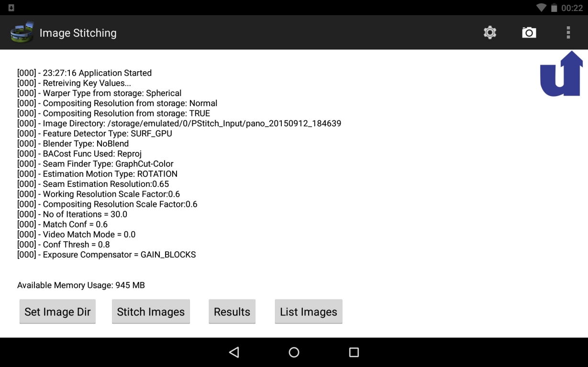Click the List Images button
Image resolution: width=588 pixels, height=367 pixels.
tap(309, 312)
